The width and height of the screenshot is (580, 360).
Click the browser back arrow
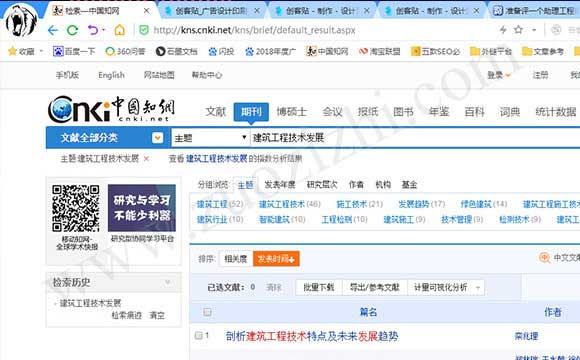coord(53,30)
